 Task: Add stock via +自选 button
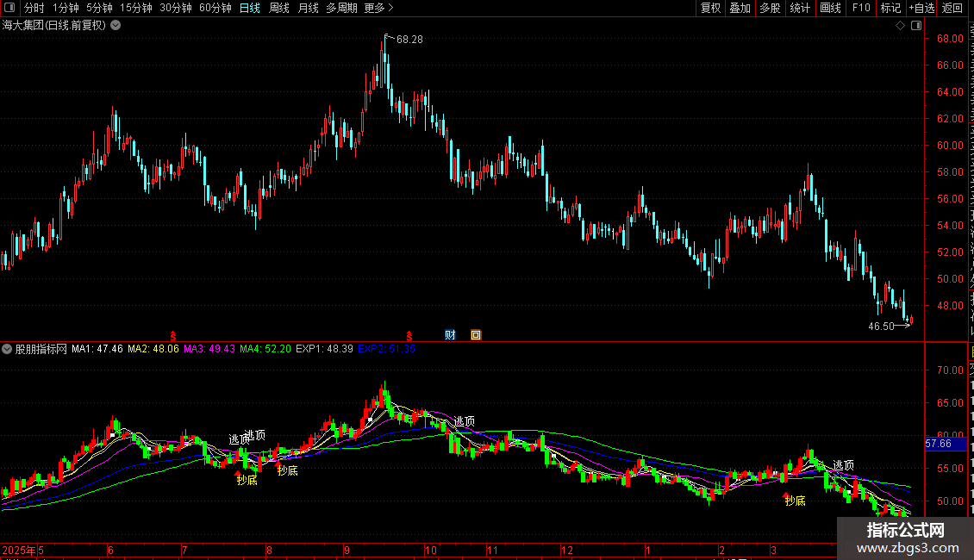tap(921, 8)
